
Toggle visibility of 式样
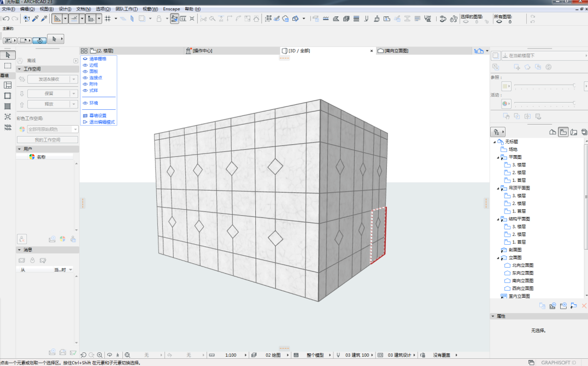[85, 90]
